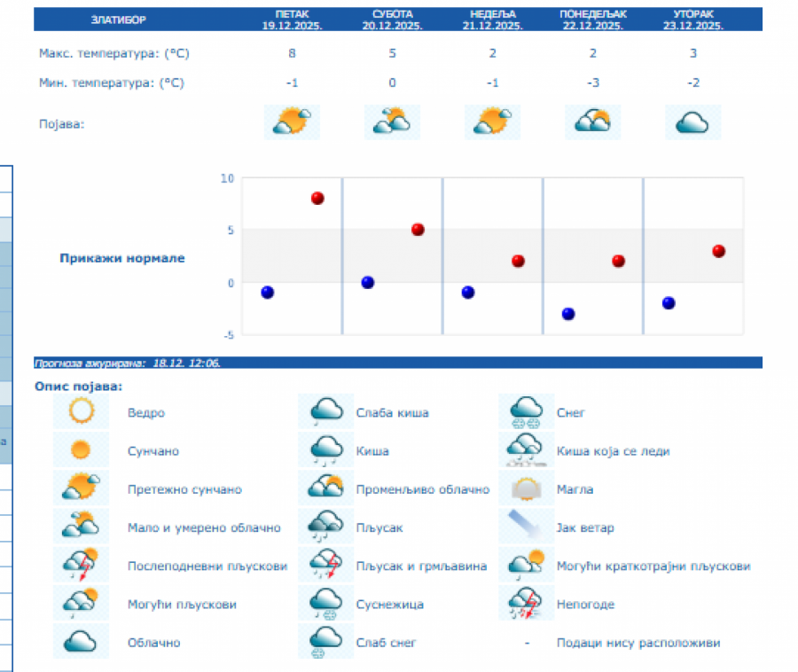798x672 pixels.
Task: Select the Недеља 21.12.2025 column header
Action: 493,20
